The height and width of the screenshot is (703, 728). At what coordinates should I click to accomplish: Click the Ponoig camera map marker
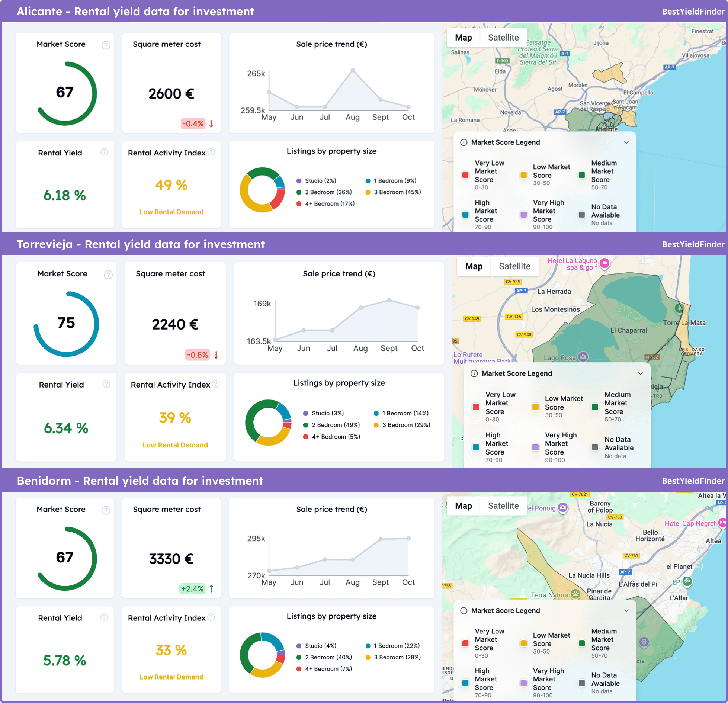click(563, 507)
